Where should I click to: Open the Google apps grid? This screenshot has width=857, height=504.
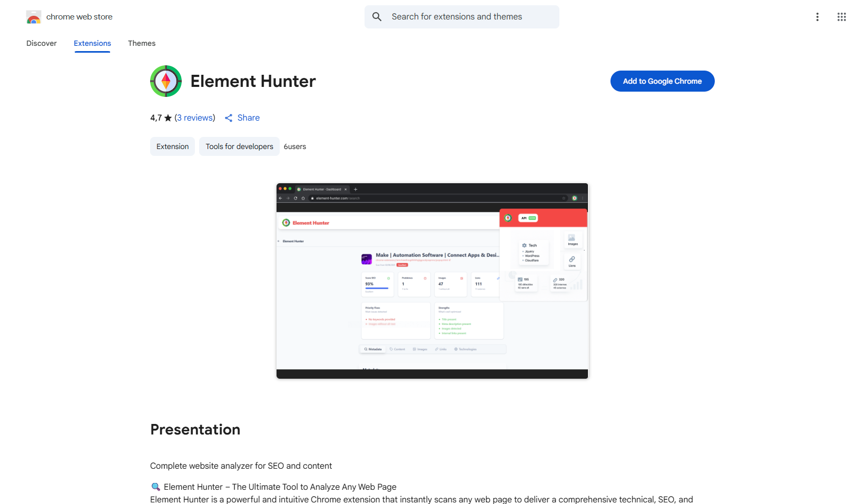[x=842, y=17]
